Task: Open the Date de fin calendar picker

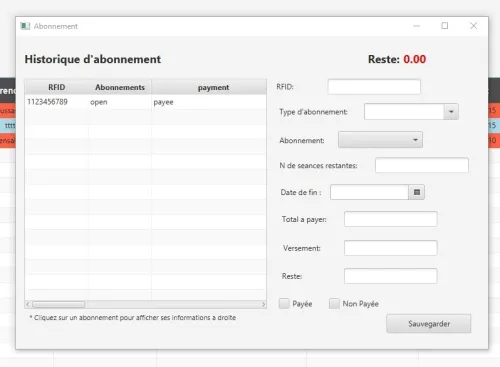Action: (416, 192)
